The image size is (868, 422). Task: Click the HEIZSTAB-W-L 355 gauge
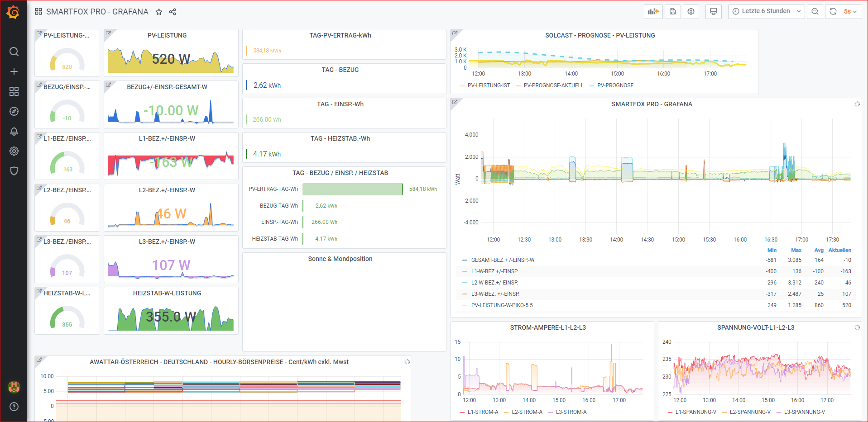tap(67, 317)
